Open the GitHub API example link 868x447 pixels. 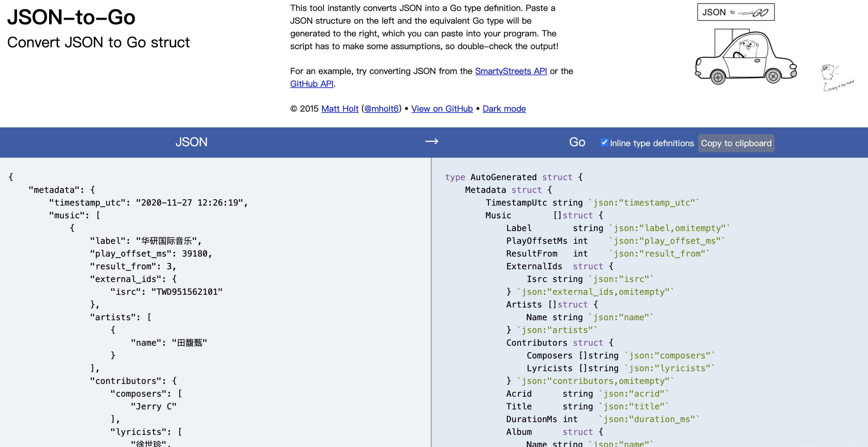(311, 83)
